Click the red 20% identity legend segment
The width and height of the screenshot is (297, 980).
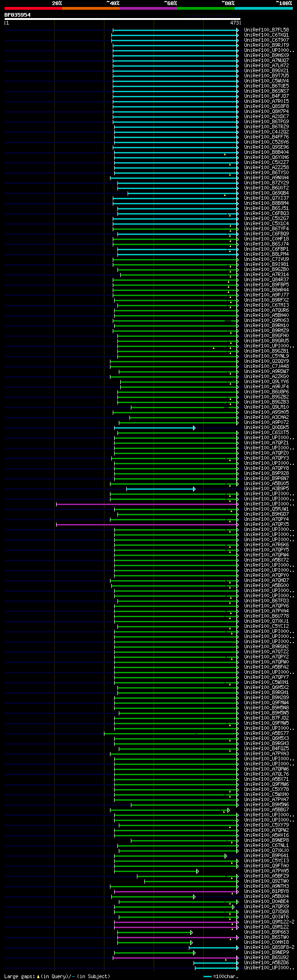pos(33,8)
